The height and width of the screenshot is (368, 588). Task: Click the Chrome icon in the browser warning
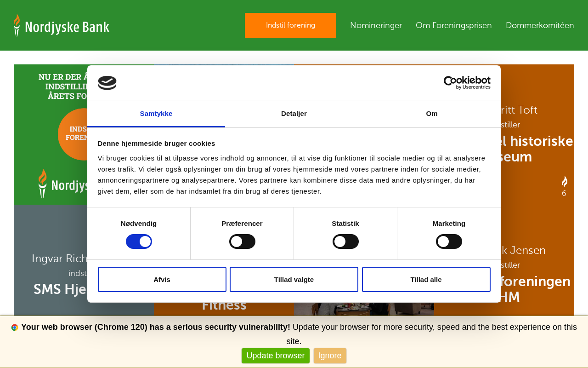point(15,328)
